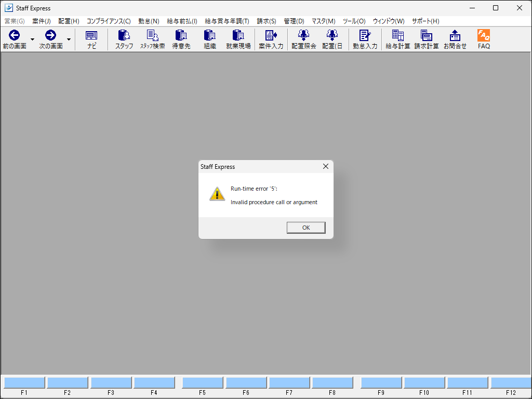The width and height of the screenshot is (532, 399).
Task: Open the 請求計算 billing calculation icon
Action: 427,35
